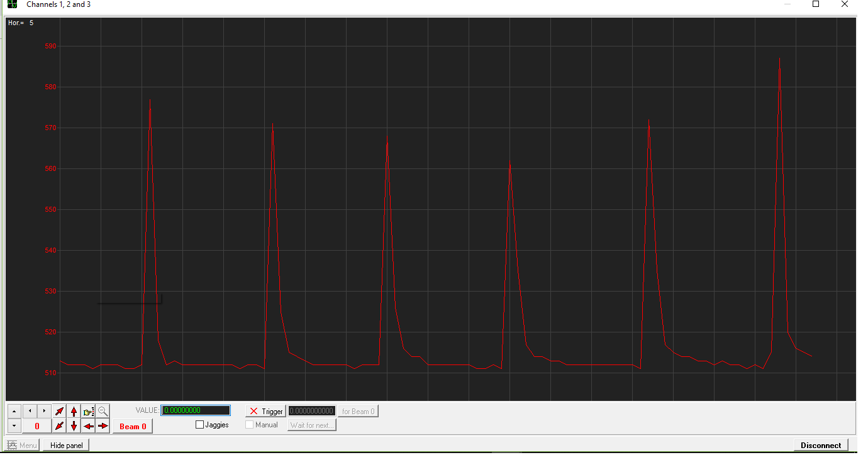
Task: Click the red down arrow icon
Action: pos(74,426)
